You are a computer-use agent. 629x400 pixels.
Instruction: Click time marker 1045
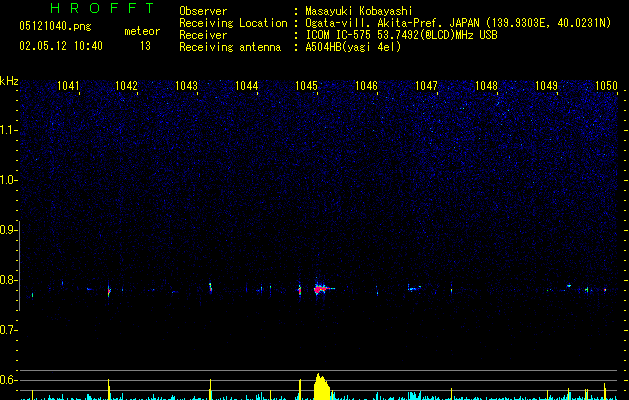pyautogui.click(x=306, y=86)
